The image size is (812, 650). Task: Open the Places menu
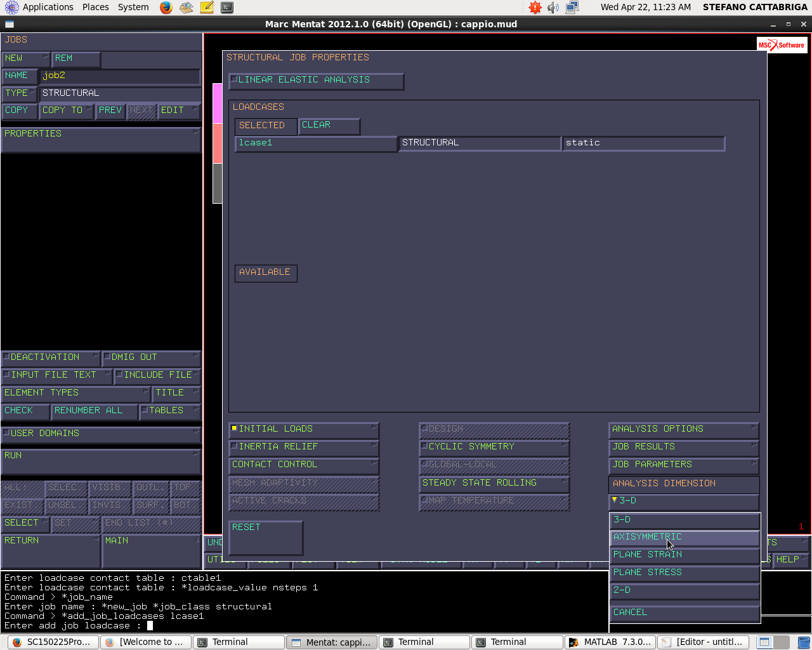coord(95,8)
